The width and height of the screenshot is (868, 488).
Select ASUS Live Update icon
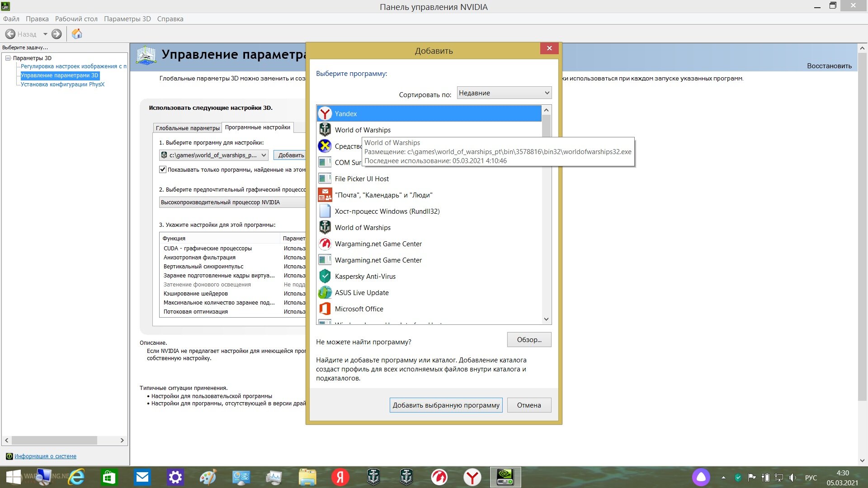pos(325,292)
